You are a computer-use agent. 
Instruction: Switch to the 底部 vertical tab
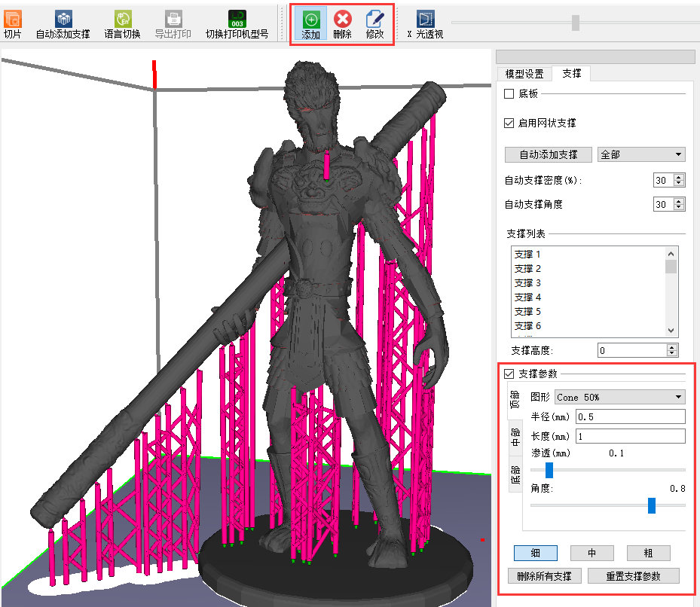point(515,474)
